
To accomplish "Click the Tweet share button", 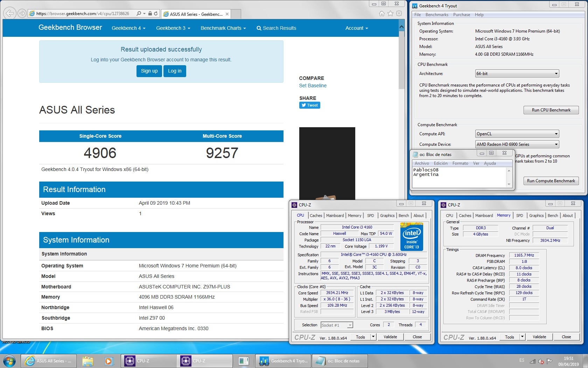I will click(x=310, y=105).
